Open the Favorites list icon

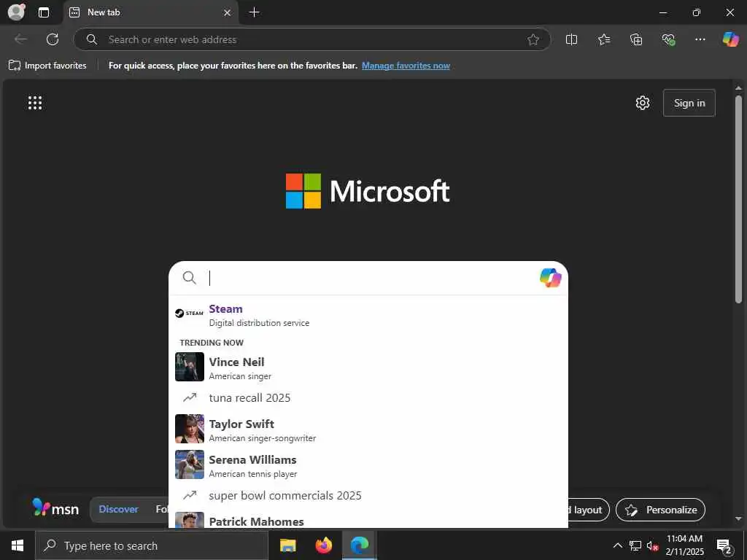tap(603, 39)
